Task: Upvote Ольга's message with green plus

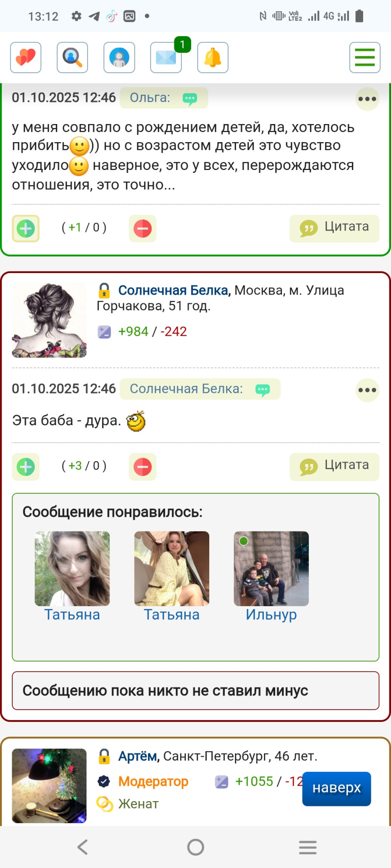Action: 26,228
